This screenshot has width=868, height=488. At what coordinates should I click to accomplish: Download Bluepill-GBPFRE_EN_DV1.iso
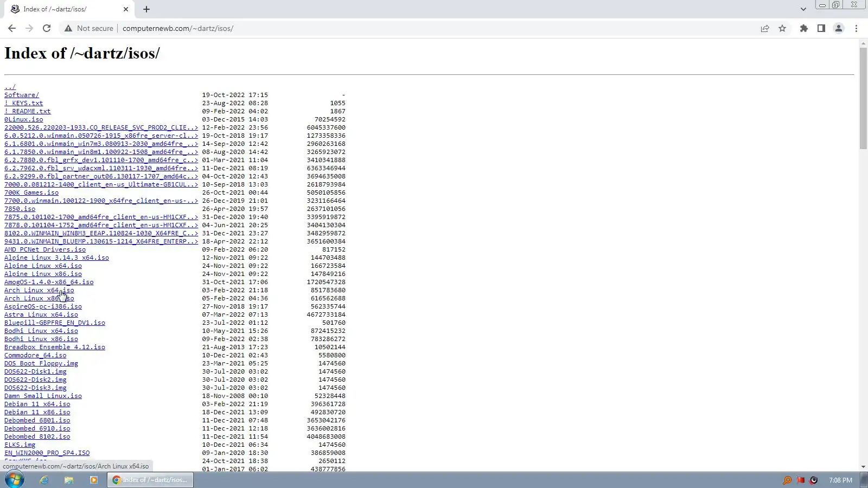click(x=55, y=323)
